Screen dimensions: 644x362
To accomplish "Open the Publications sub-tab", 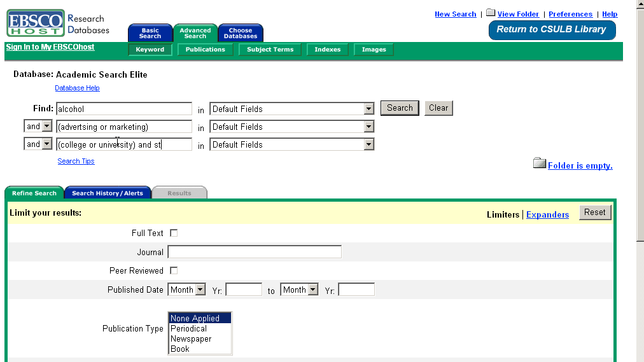I will click(x=205, y=49).
